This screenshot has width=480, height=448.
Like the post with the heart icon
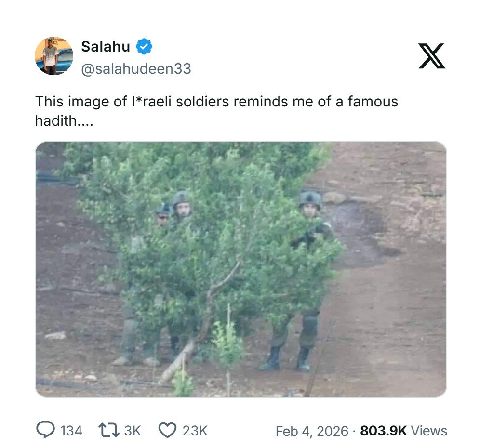pos(167,430)
